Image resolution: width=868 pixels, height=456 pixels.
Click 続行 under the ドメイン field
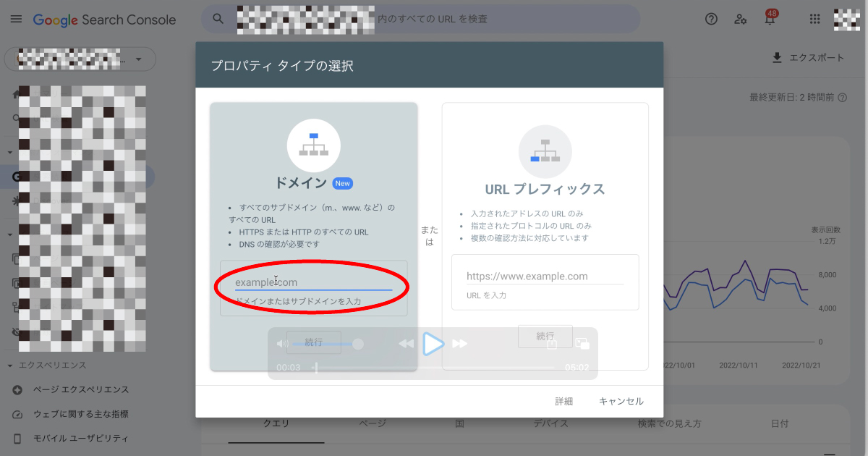tap(314, 342)
